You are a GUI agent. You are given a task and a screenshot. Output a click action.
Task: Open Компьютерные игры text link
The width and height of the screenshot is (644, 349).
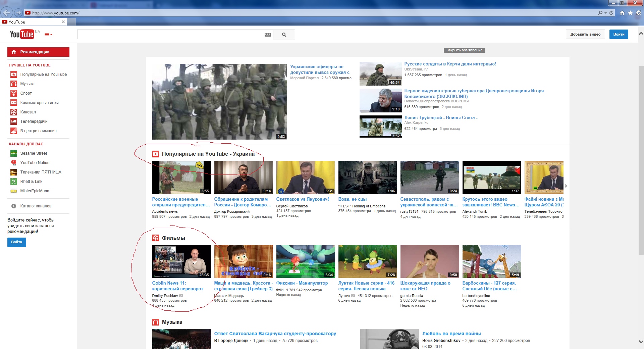tap(39, 103)
